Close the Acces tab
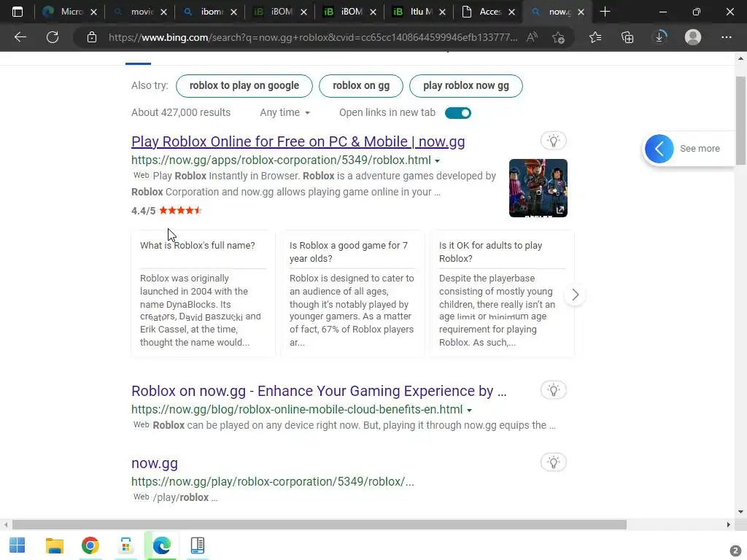The height and width of the screenshot is (560, 747). coord(511,12)
